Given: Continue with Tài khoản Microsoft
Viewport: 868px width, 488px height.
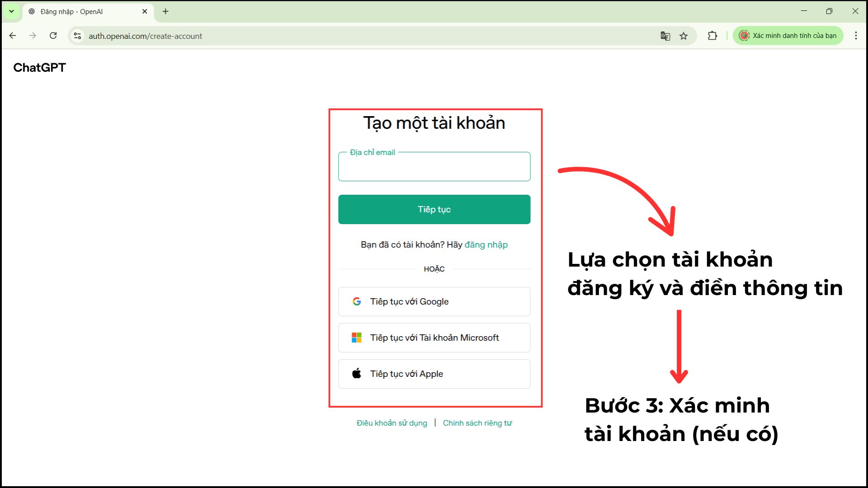Looking at the screenshot, I should [x=434, y=338].
